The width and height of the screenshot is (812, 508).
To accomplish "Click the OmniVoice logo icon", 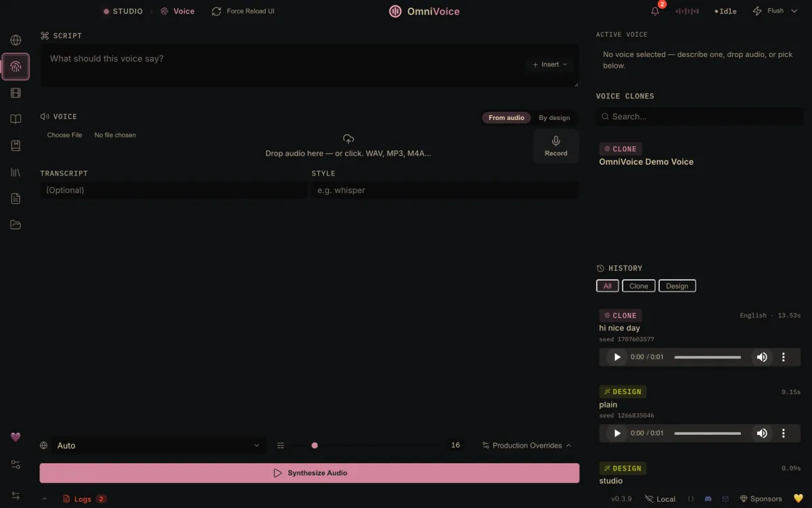I will pos(395,11).
